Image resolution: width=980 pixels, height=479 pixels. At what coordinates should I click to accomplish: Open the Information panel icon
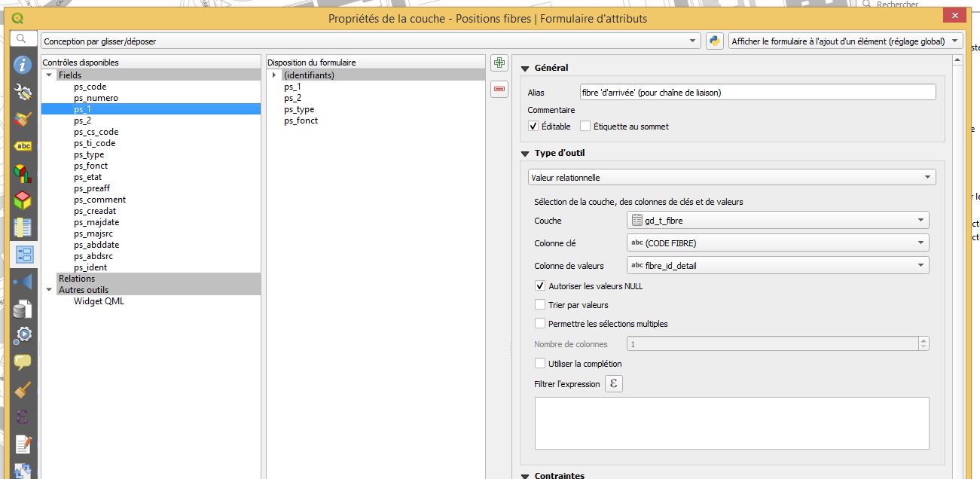click(x=23, y=63)
